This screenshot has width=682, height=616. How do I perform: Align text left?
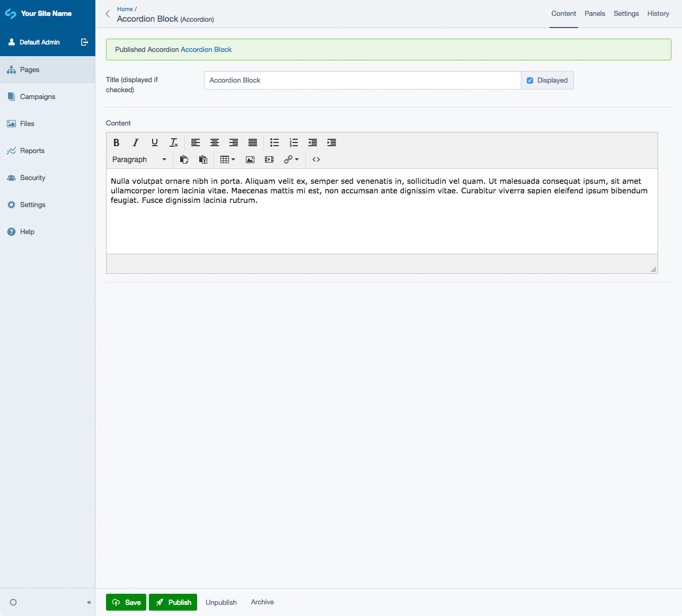[196, 142]
